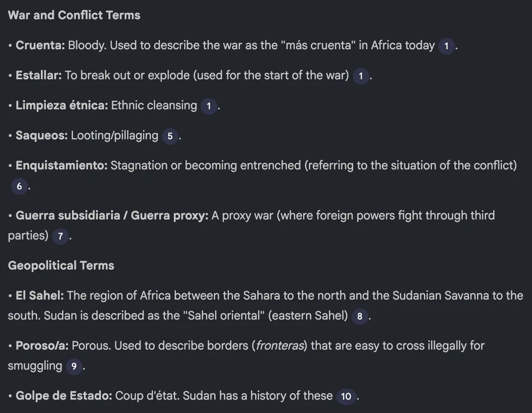
Task: Open citation 7 after the proxy war definition
Action: click(x=60, y=236)
